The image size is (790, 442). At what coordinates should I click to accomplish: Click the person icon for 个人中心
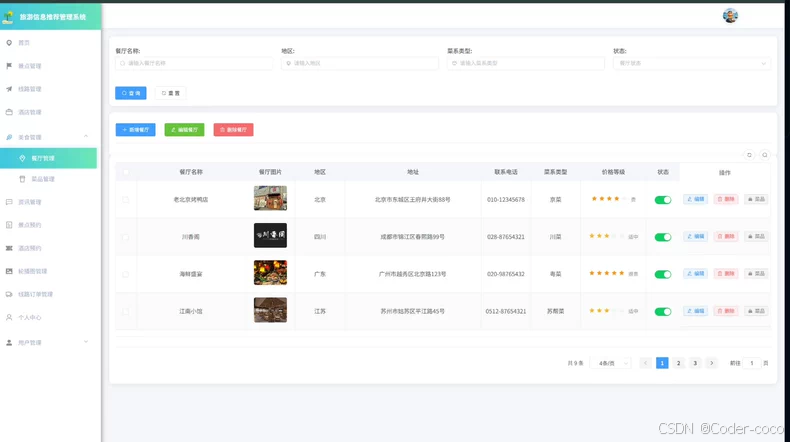click(x=9, y=318)
